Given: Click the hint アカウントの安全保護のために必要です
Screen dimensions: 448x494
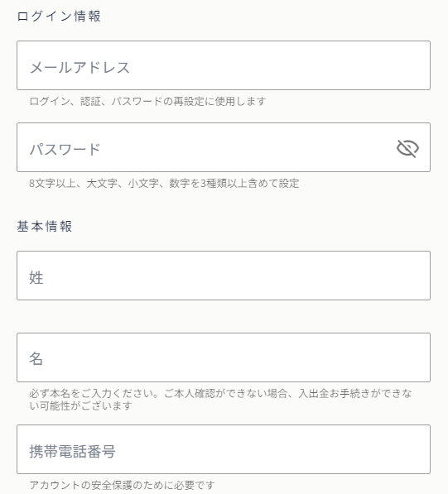Looking at the screenshot, I should 122,485.
